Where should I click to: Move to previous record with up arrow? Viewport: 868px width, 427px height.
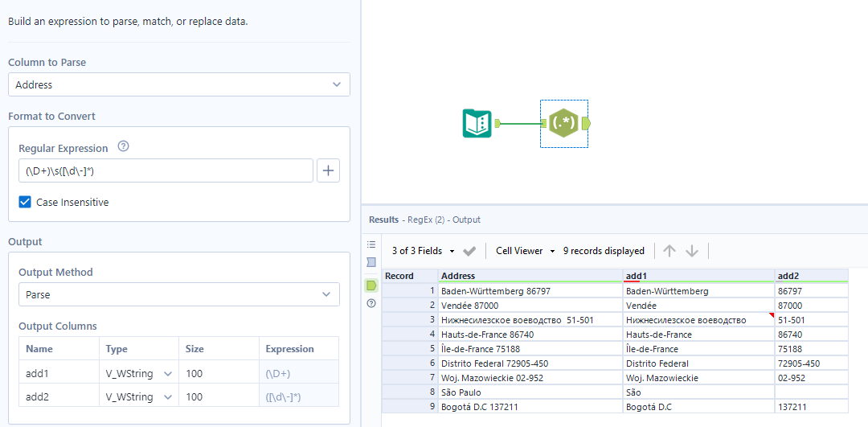point(669,251)
